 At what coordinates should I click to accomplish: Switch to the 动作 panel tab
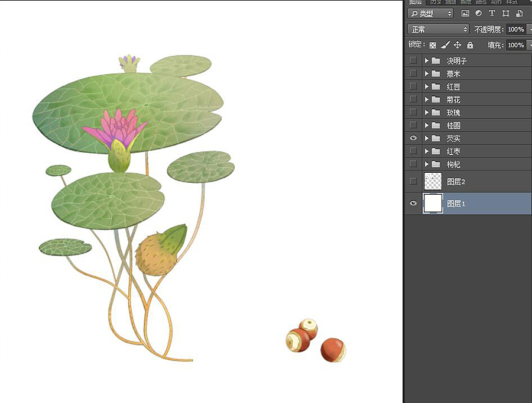496,2
